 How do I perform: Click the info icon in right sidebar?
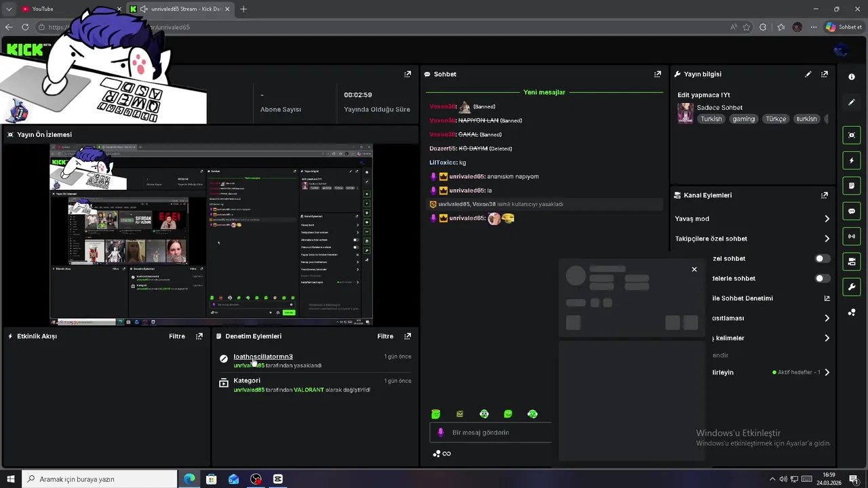[852, 77]
